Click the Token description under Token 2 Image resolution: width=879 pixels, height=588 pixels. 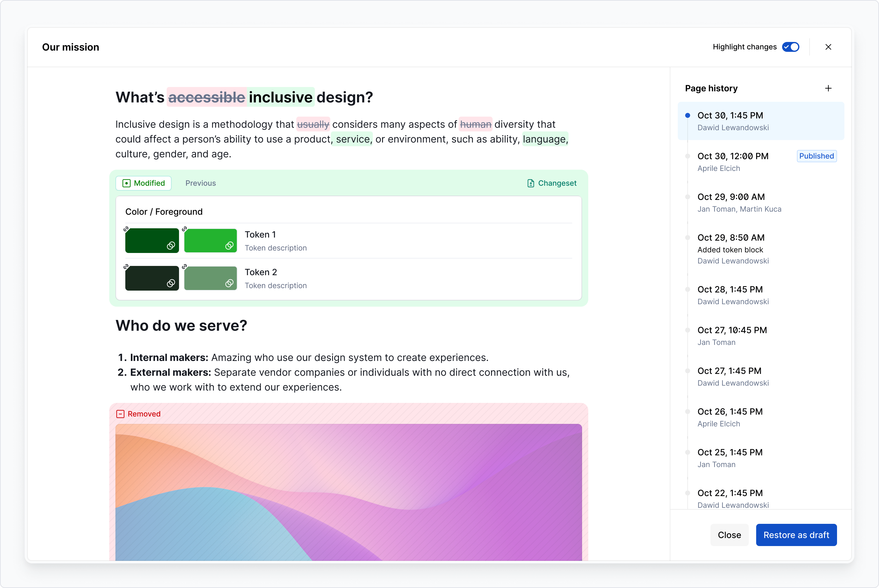276,285
